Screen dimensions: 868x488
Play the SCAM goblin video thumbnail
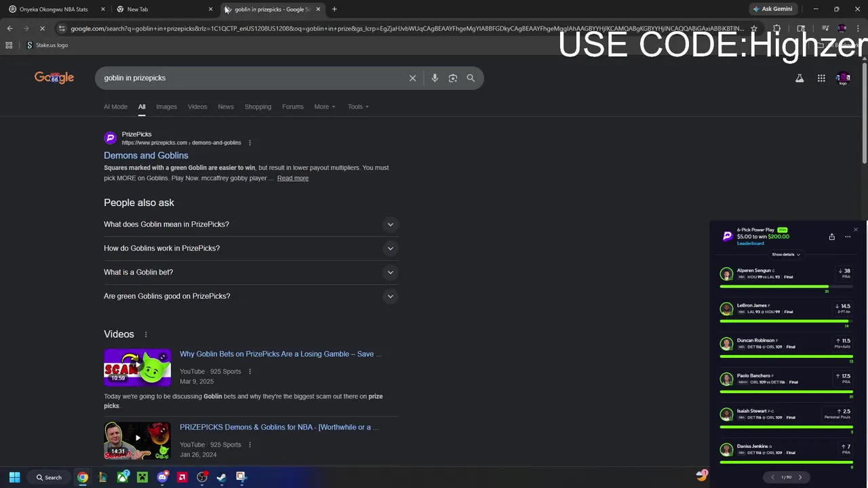[x=138, y=367]
